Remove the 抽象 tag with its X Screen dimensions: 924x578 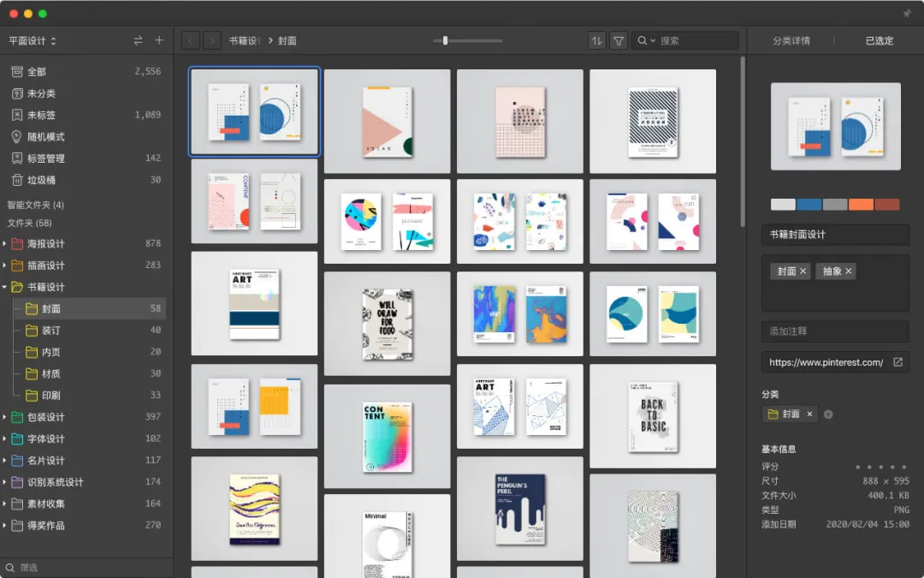coord(849,271)
